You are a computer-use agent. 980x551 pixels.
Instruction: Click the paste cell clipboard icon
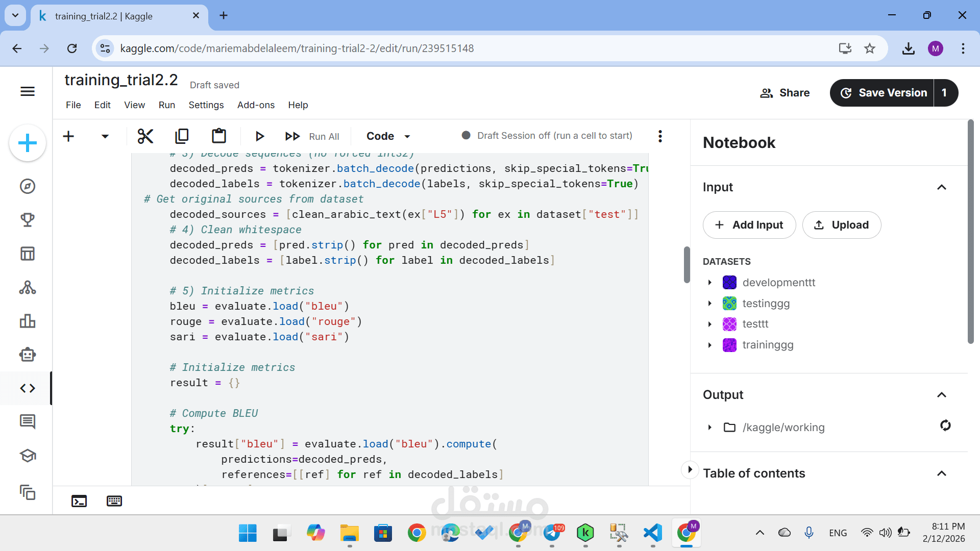[x=219, y=136]
